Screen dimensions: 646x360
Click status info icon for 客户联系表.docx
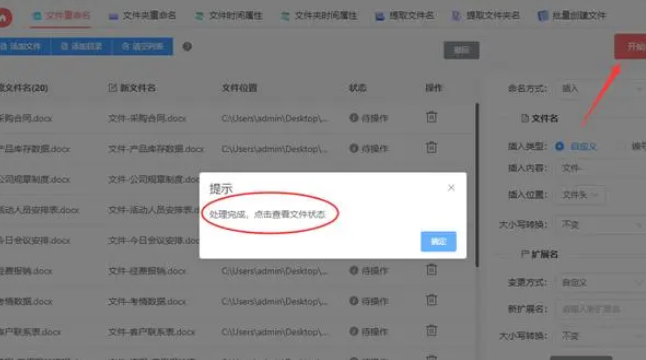pos(353,331)
